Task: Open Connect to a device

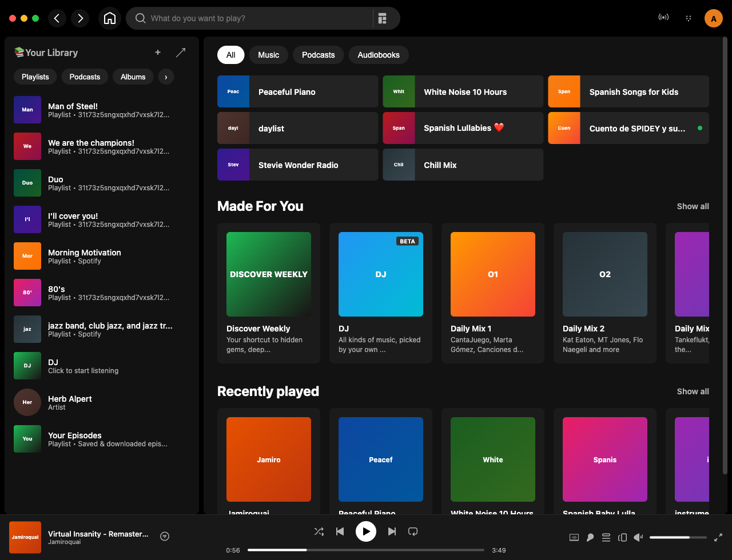Action: pyautogui.click(x=623, y=537)
